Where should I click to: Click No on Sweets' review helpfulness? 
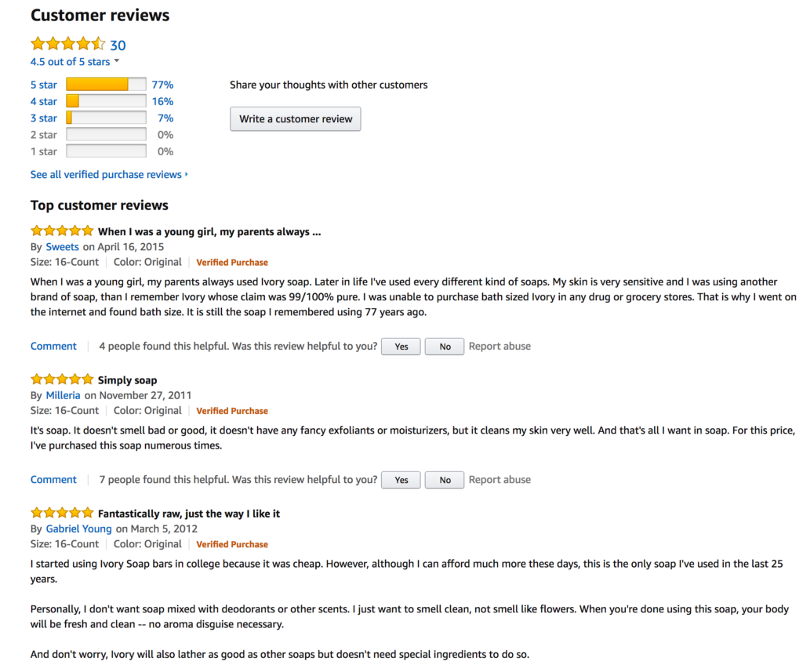pos(445,347)
